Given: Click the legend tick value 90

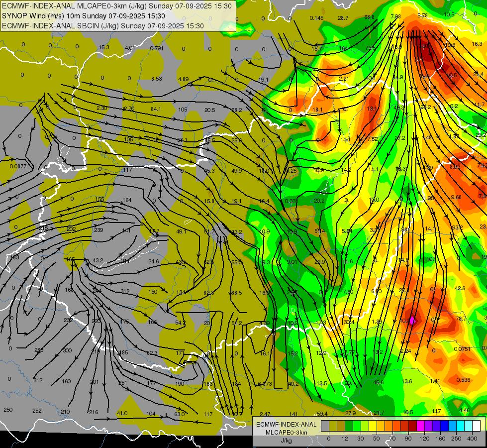Looking at the screenshot, I should point(408,439).
